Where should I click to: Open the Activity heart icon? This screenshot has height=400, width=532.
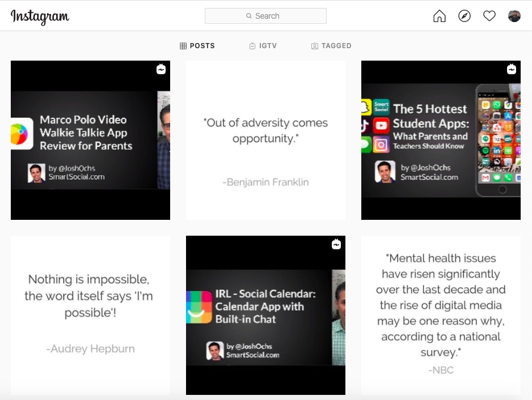coord(489,16)
